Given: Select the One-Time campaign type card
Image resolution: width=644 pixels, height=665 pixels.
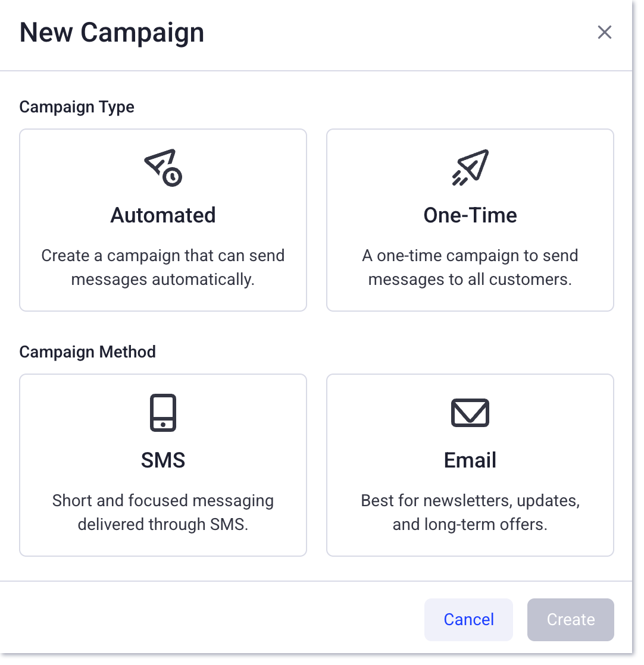Looking at the screenshot, I should [470, 220].
